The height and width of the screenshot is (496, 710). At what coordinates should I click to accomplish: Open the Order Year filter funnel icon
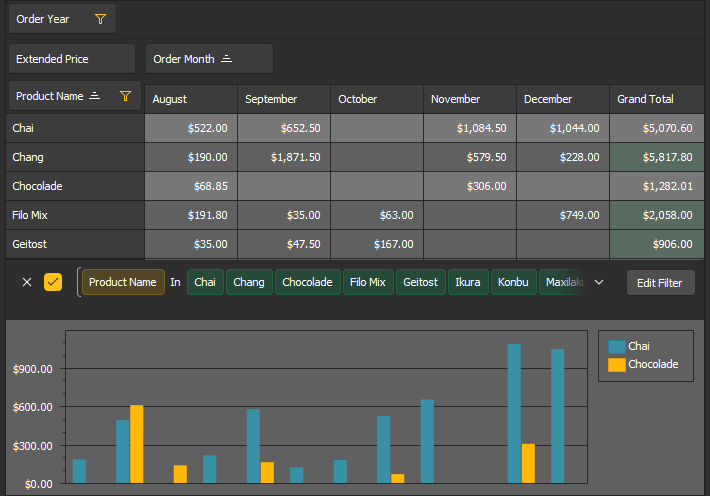[x=101, y=19]
